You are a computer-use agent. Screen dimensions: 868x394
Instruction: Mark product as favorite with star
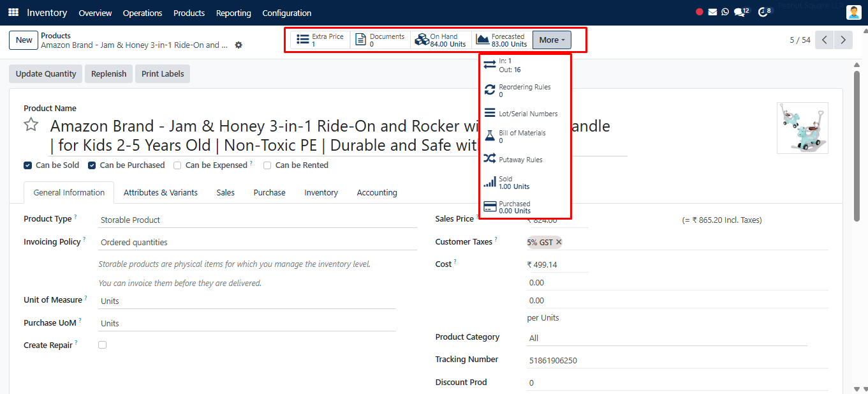31,125
